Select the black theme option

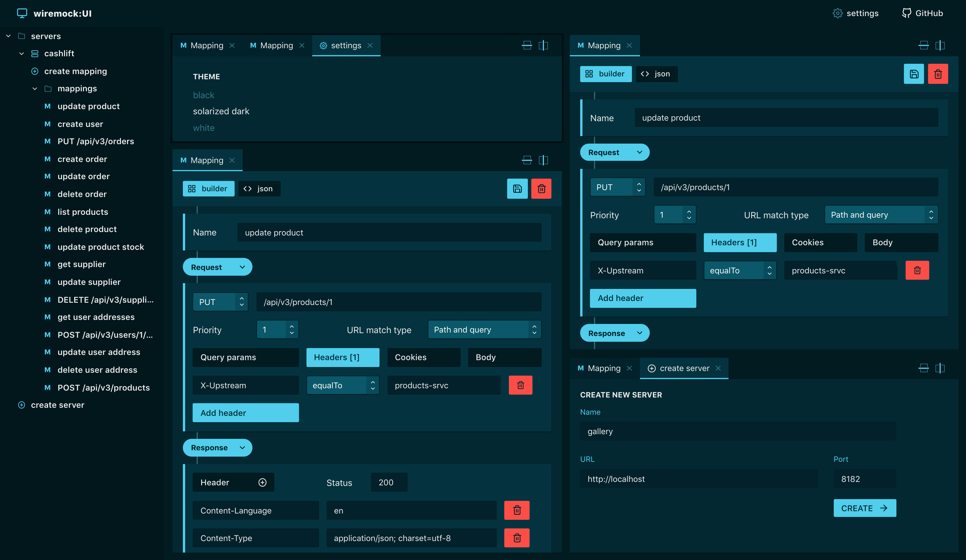(204, 95)
